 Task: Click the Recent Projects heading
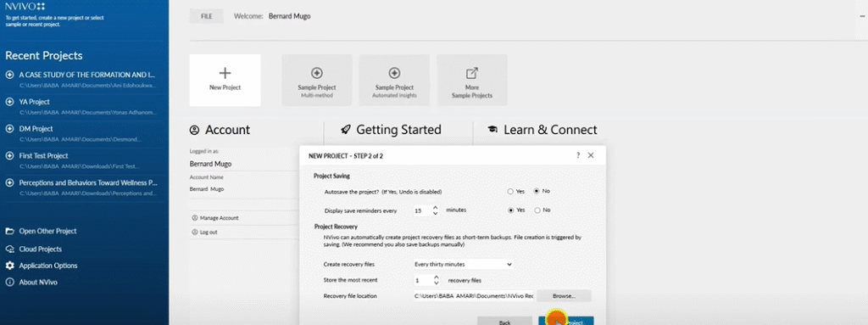(44, 55)
